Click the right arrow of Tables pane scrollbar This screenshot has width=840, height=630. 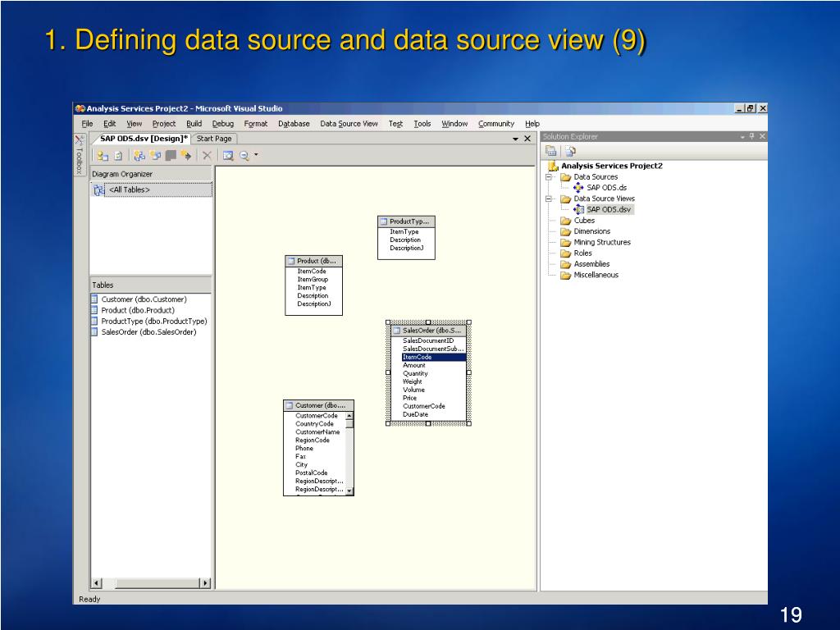click(x=205, y=583)
